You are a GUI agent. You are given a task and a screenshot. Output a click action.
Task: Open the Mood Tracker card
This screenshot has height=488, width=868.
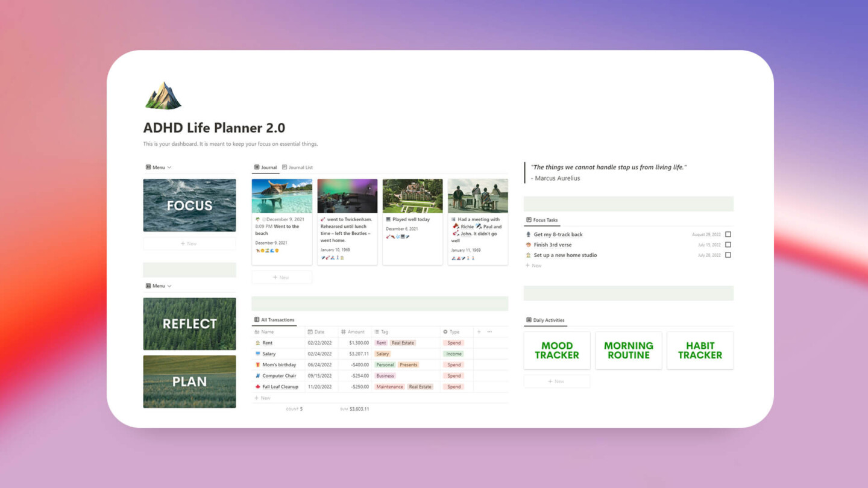(x=556, y=351)
